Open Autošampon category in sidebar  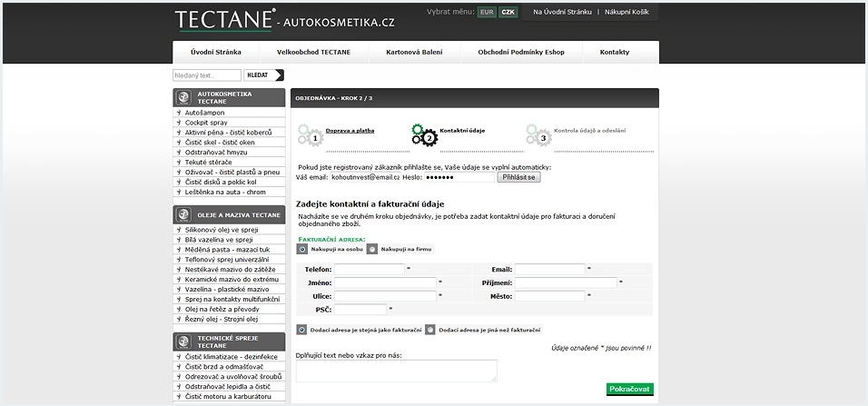[204, 113]
